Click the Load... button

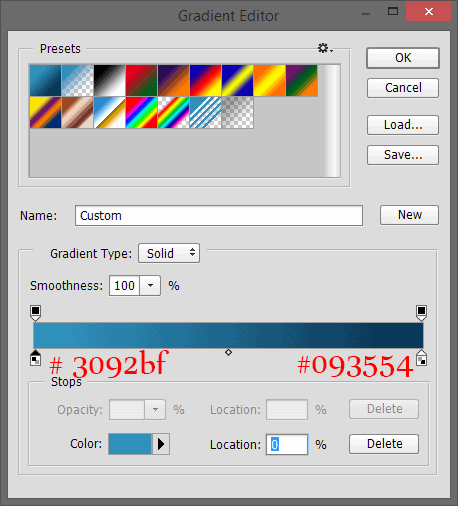[x=403, y=125]
